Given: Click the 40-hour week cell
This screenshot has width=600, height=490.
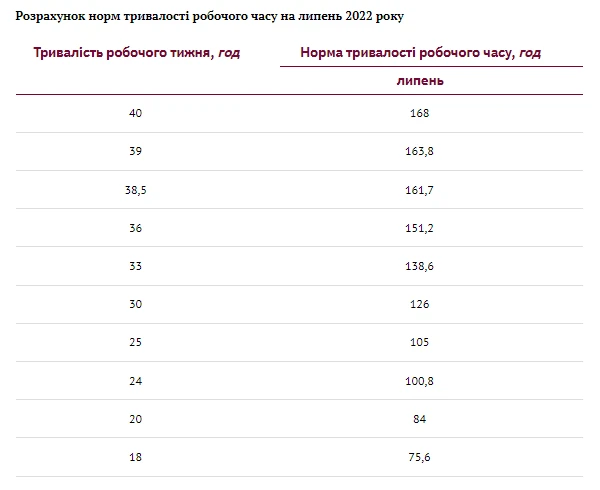Looking at the screenshot, I should click(x=136, y=113).
